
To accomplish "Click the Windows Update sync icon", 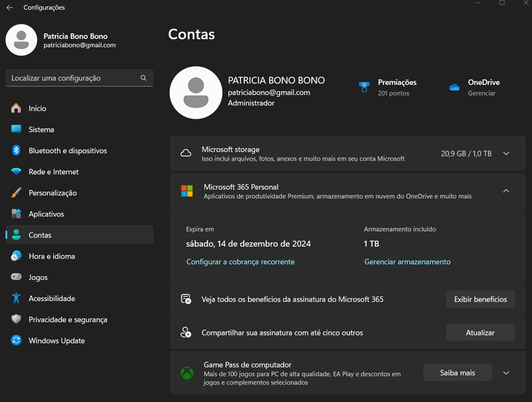I will tap(16, 340).
